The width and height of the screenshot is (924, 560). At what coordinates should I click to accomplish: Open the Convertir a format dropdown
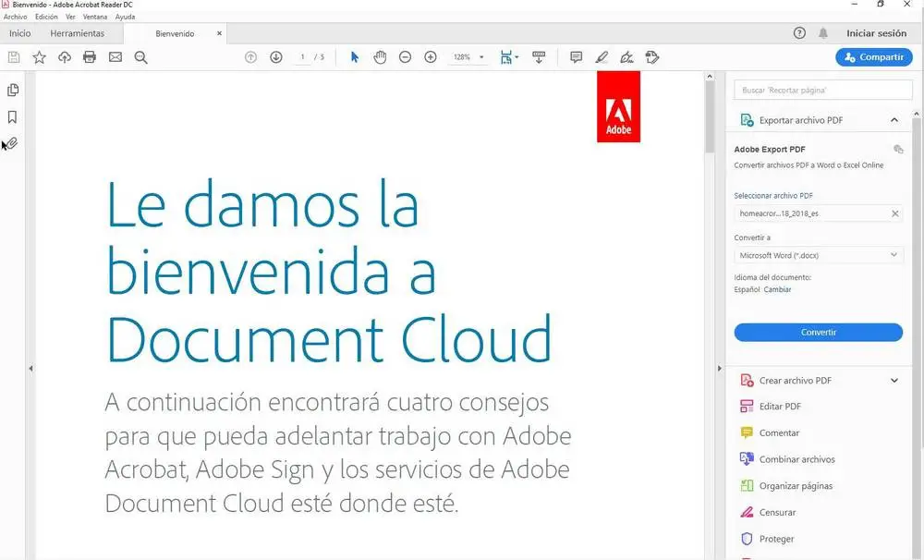(x=819, y=255)
